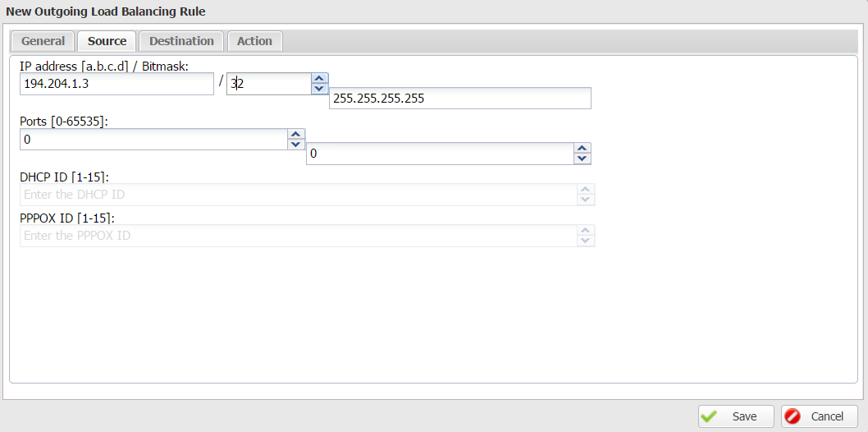Focus the bitmask field showing 32
Viewport: 868px width, 432px height.
tap(269, 85)
